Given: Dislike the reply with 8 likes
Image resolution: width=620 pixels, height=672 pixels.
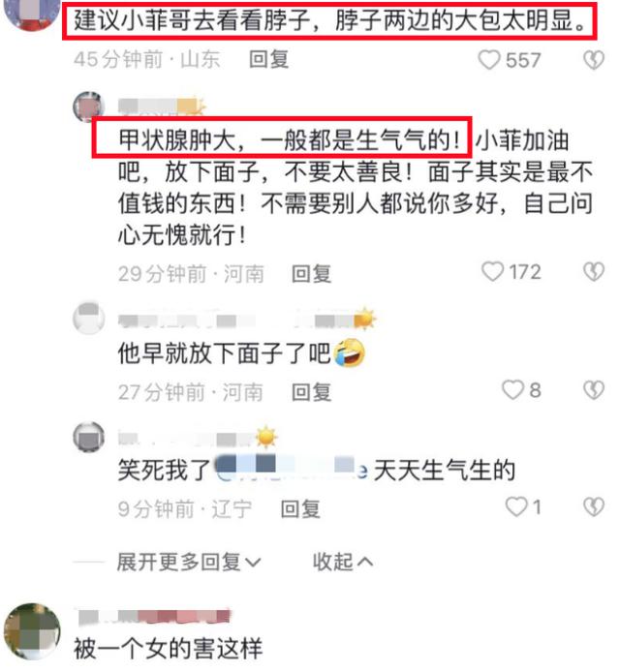Looking at the screenshot, I should [594, 390].
